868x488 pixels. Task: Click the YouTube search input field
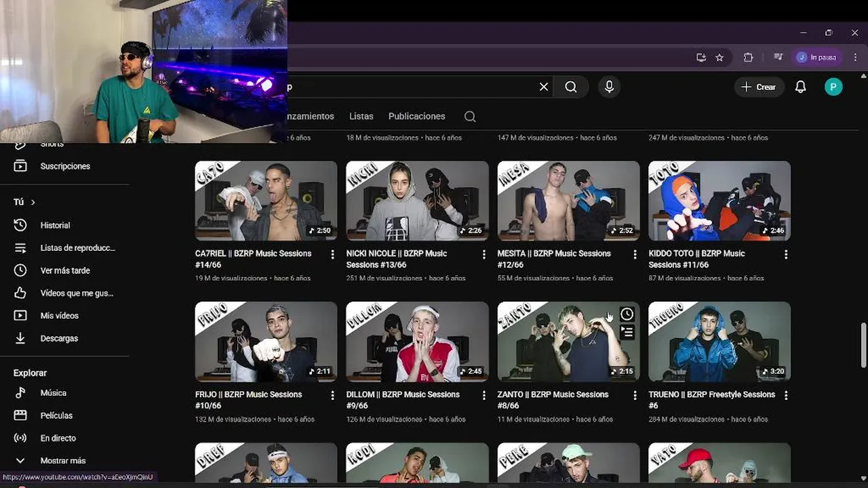(410, 87)
